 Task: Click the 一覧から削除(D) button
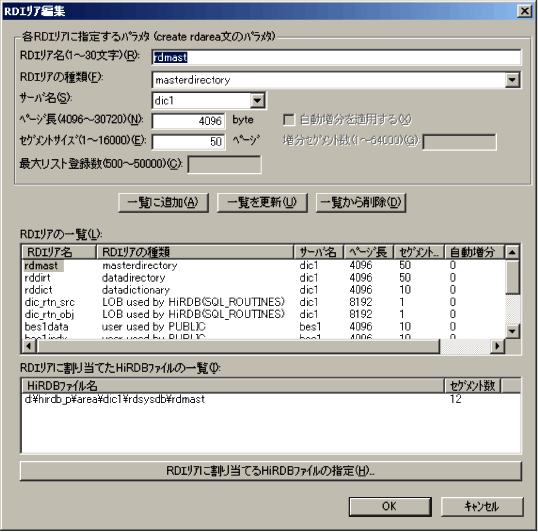[361, 202]
